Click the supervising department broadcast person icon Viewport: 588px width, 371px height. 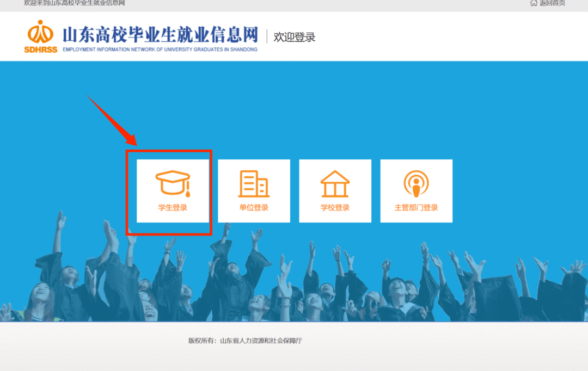pos(416,184)
